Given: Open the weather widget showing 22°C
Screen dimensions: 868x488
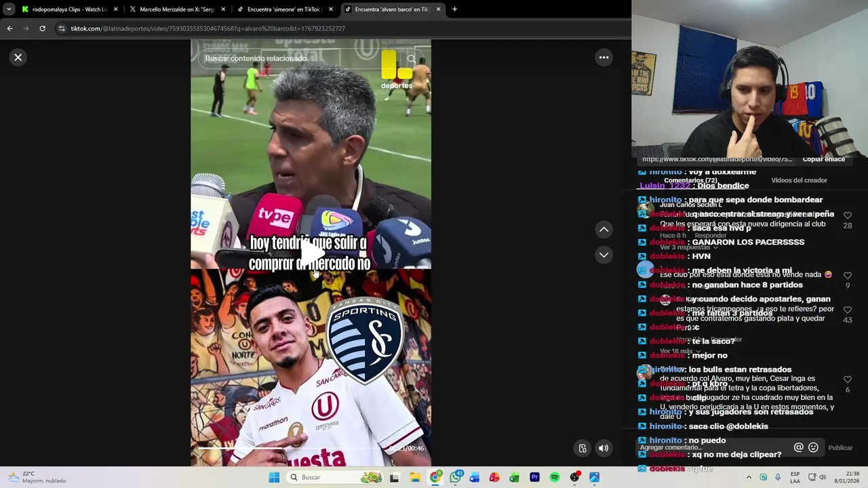Looking at the screenshot, I should (x=37, y=477).
